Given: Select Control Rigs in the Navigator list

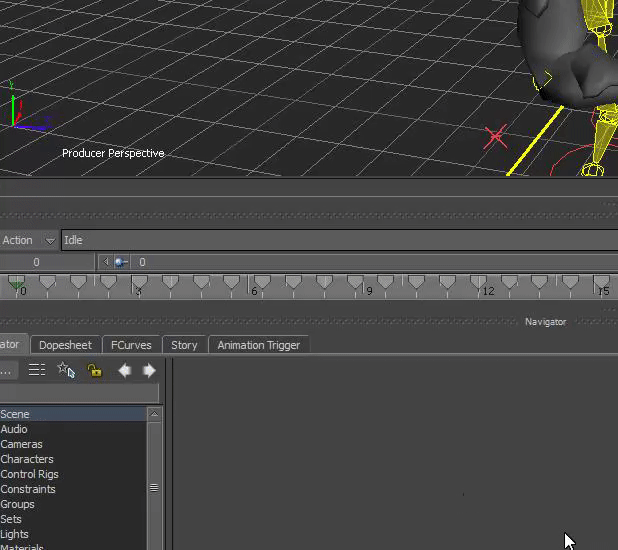Looking at the screenshot, I should click(x=30, y=474).
